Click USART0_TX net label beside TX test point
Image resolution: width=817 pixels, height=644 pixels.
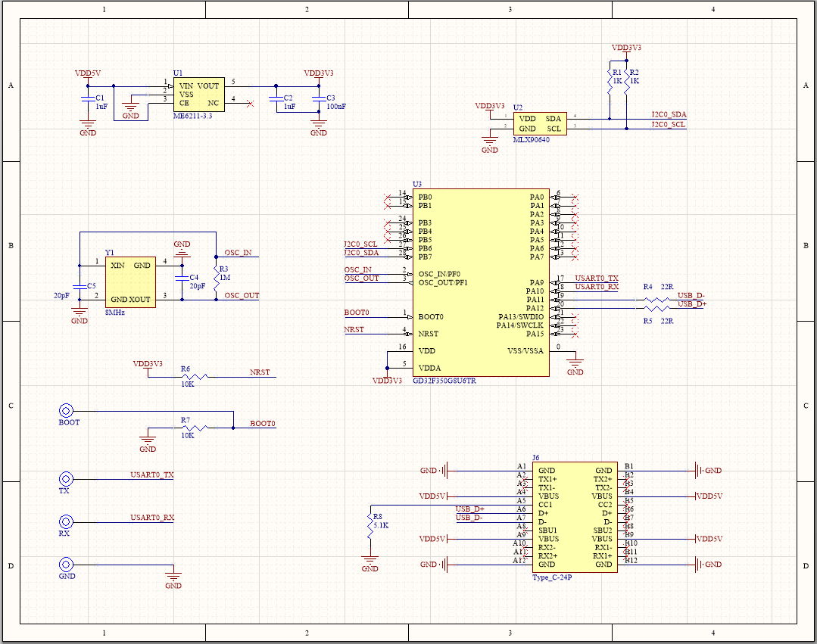pyautogui.click(x=152, y=474)
